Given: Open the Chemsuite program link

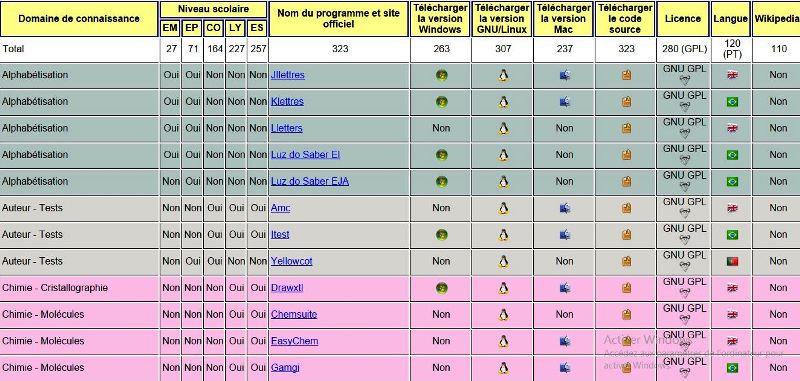Looking at the screenshot, I should pyautogui.click(x=294, y=314).
